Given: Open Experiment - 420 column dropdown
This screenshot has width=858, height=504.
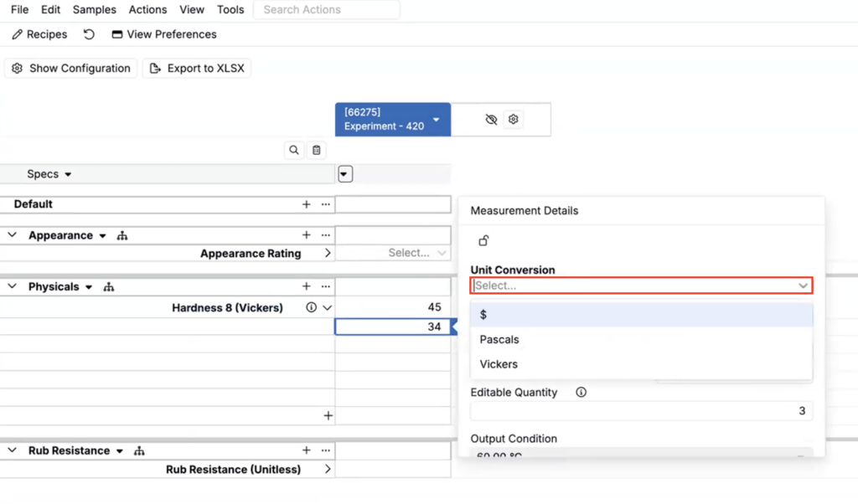Looking at the screenshot, I should tap(436, 119).
